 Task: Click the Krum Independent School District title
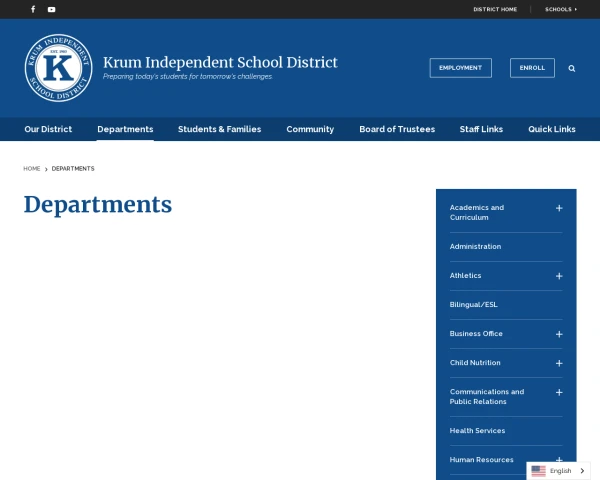pos(220,62)
